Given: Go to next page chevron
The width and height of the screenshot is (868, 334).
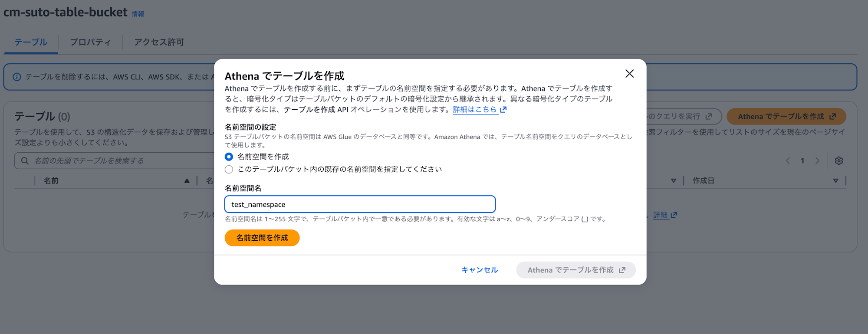Looking at the screenshot, I should [x=818, y=160].
